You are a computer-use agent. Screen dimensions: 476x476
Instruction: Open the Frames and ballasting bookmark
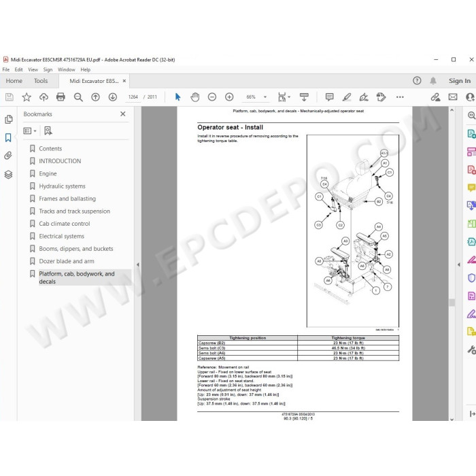click(67, 199)
